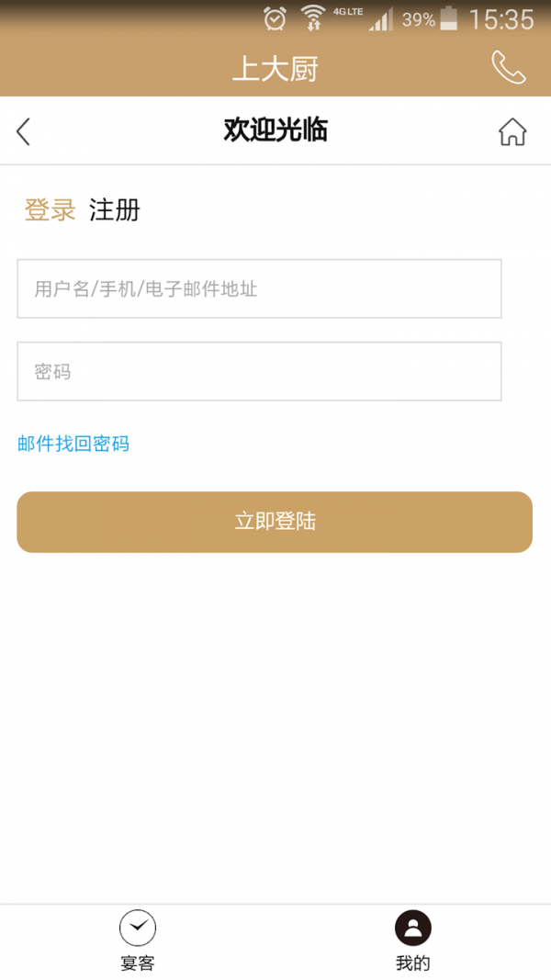
Task: Tap the 宴客 clock icon
Action: pos(138,928)
